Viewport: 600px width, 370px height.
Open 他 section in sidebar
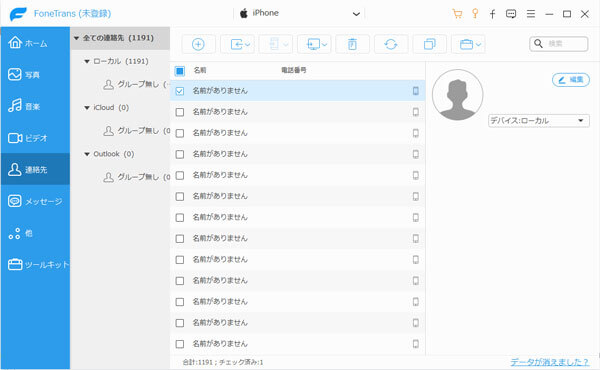click(x=35, y=233)
